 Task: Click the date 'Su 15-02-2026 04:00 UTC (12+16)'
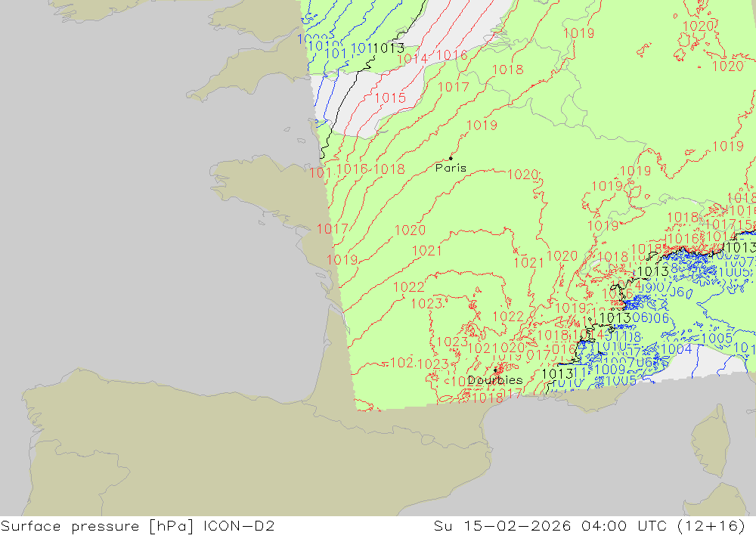point(589,526)
